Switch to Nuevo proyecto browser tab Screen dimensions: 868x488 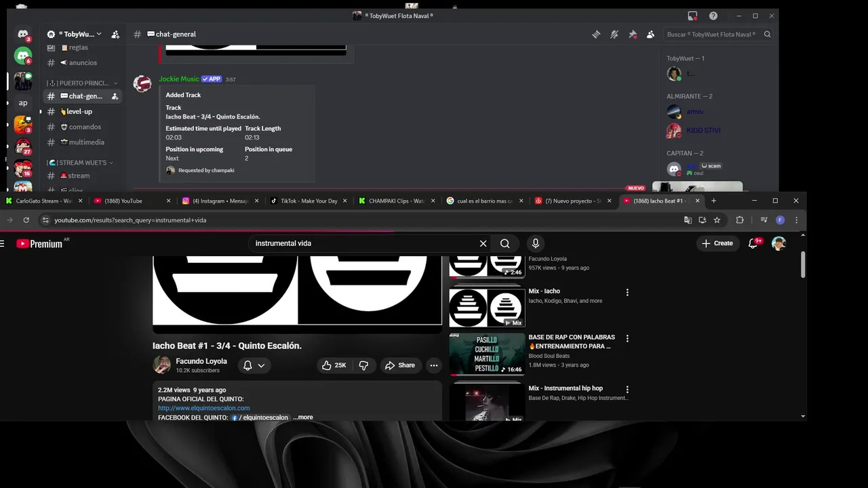tap(574, 201)
